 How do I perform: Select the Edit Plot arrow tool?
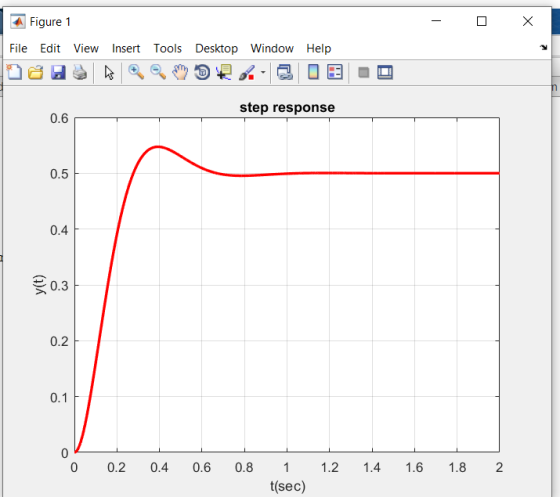[x=109, y=72]
